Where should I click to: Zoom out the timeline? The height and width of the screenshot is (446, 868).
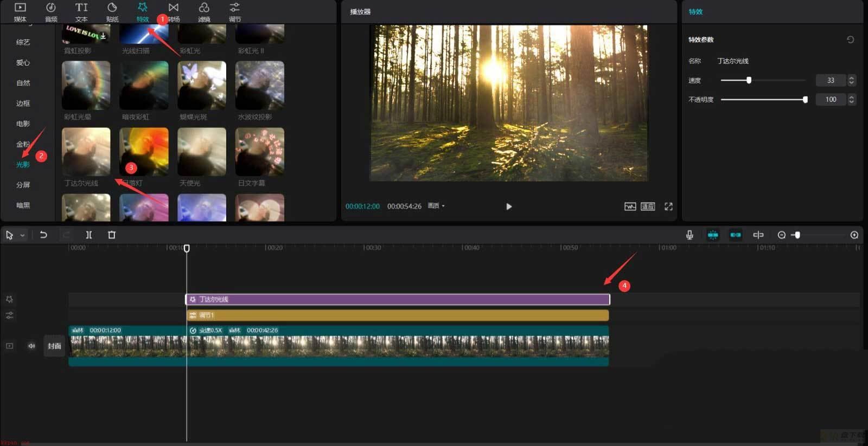click(x=781, y=235)
